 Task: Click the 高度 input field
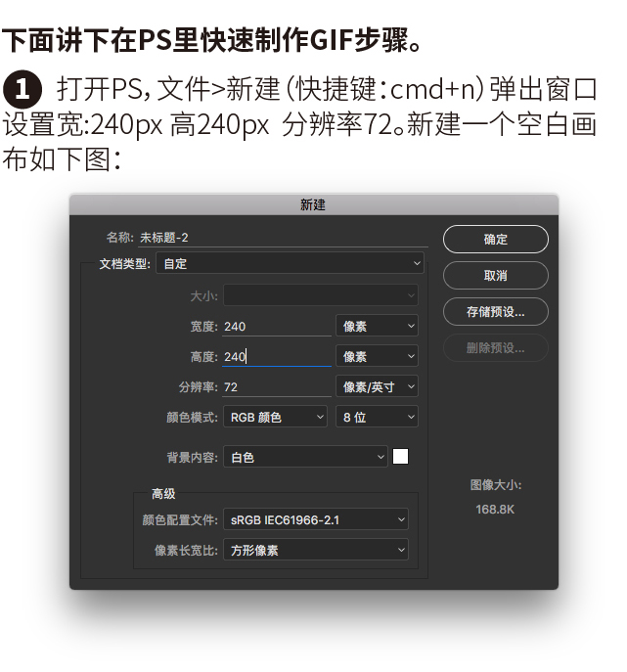click(277, 357)
